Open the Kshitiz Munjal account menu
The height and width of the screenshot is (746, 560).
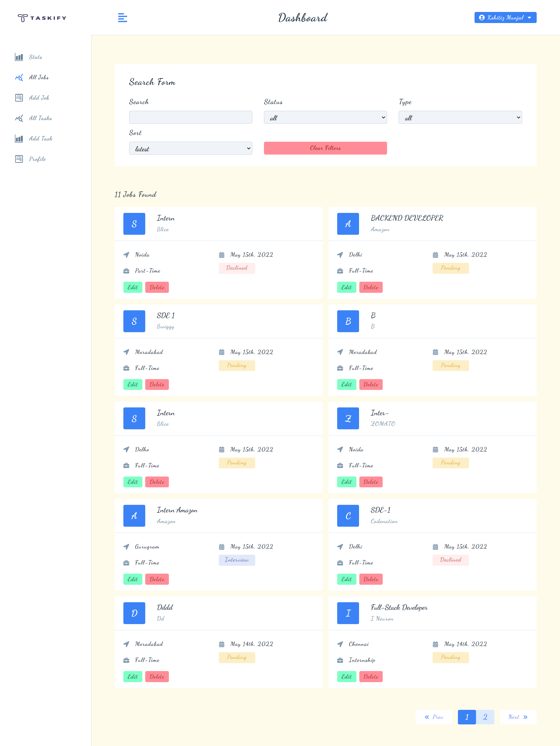coord(505,17)
